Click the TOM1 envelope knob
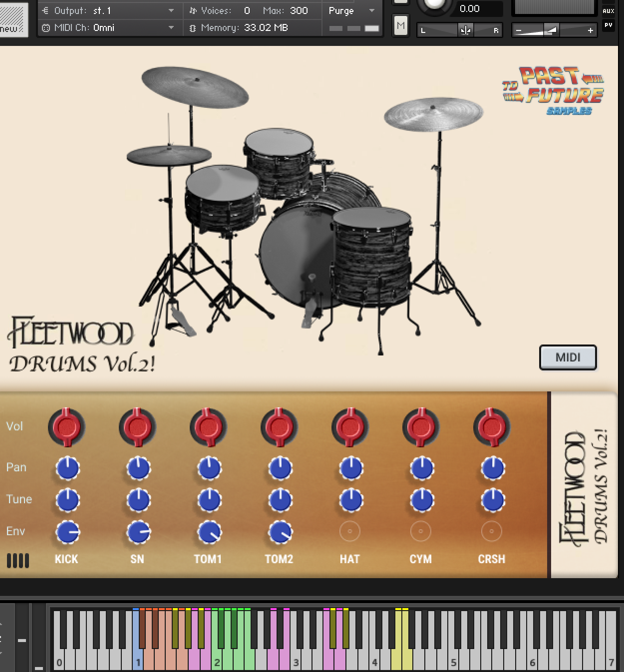The width and height of the screenshot is (624, 672). (209, 532)
